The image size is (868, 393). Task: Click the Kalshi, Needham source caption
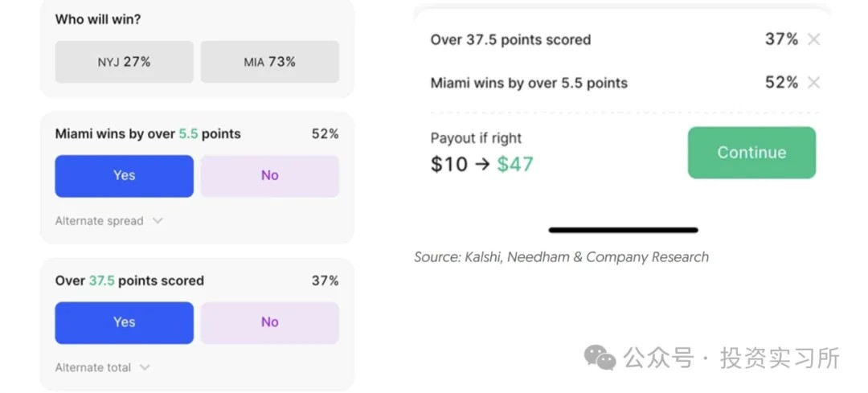tap(561, 257)
